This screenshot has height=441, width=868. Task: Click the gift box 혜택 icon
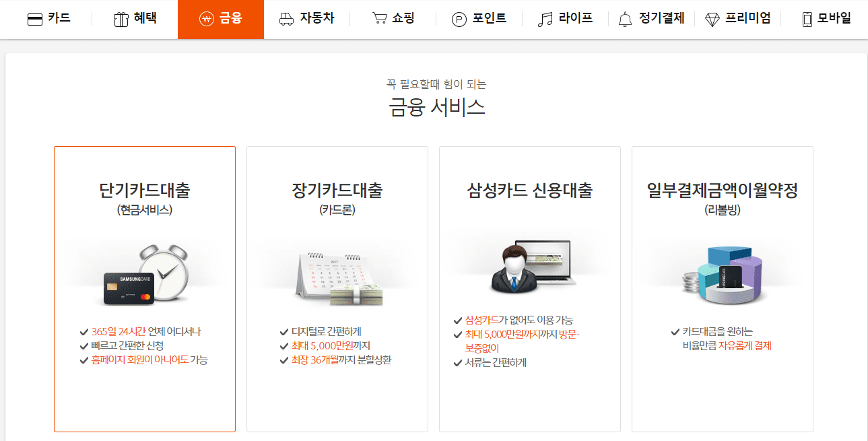pos(121,18)
